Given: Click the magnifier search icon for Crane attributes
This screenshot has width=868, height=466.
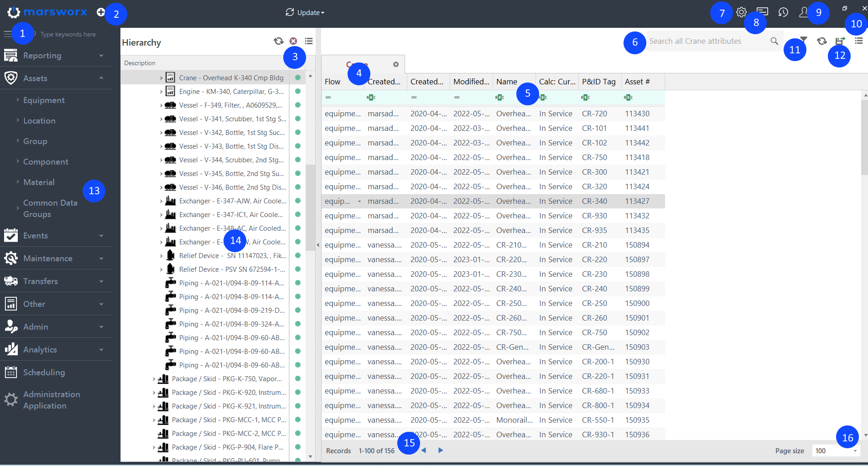Looking at the screenshot, I should pos(774,41).
